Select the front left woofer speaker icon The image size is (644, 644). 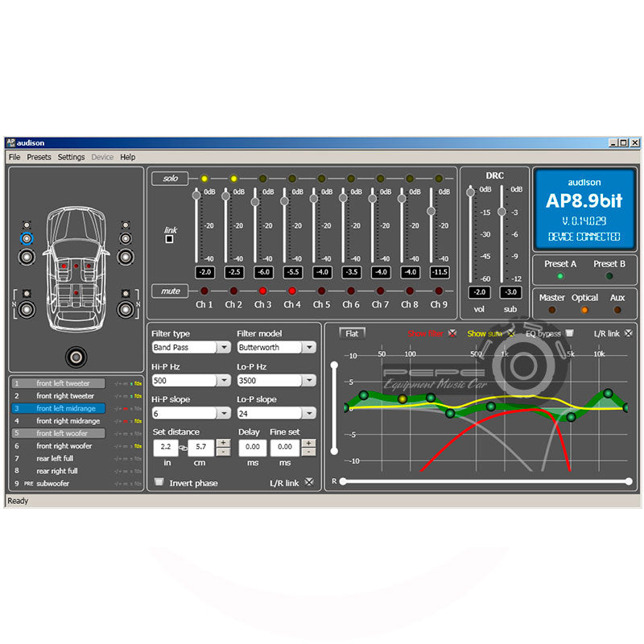point(27,257)
